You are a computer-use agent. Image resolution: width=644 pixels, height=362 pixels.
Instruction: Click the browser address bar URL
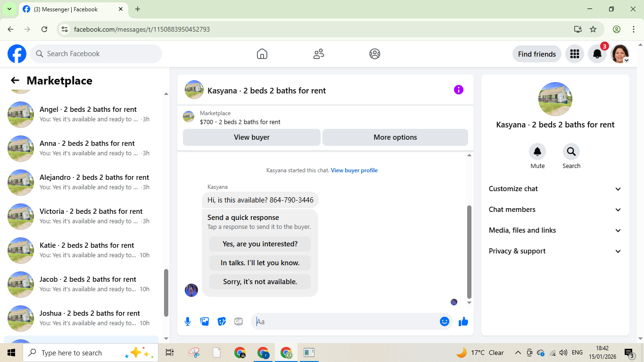[142, 29]
